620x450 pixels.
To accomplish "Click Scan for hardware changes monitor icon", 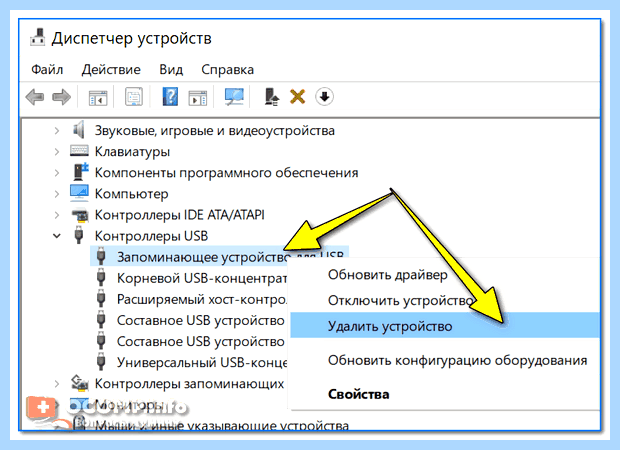I will pos(234,96).
